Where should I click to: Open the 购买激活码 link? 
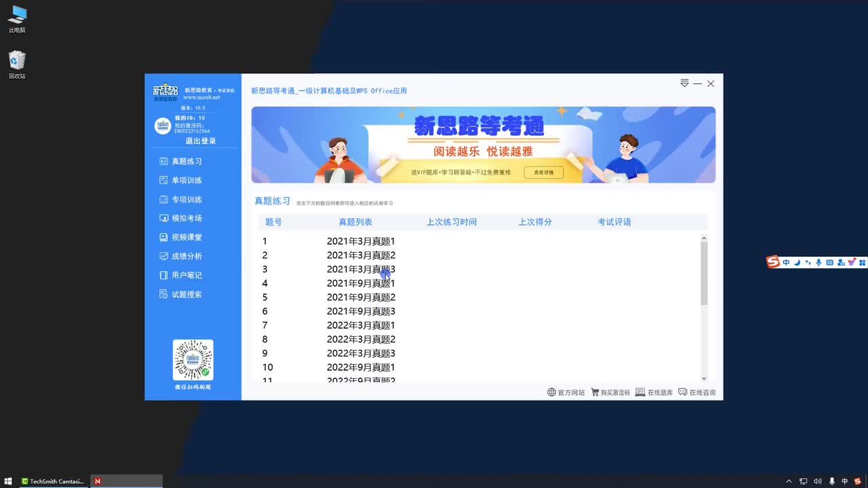[x=610, y=392]
